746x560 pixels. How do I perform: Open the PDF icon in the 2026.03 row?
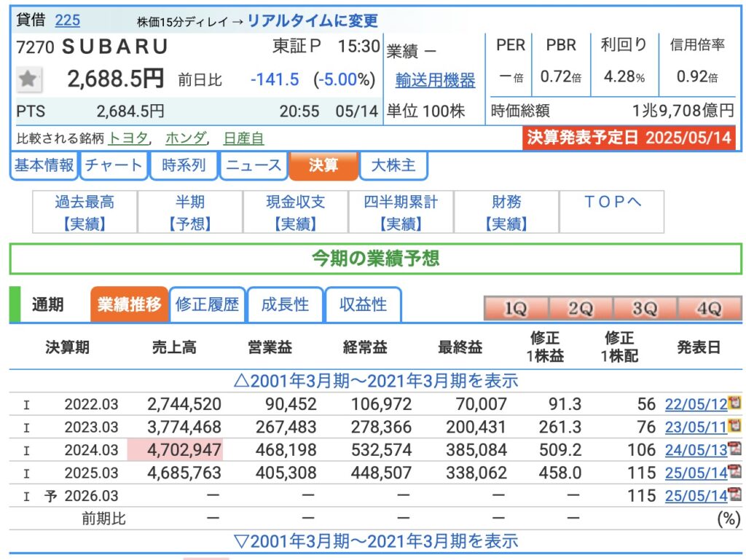click(x=735, y=494)
